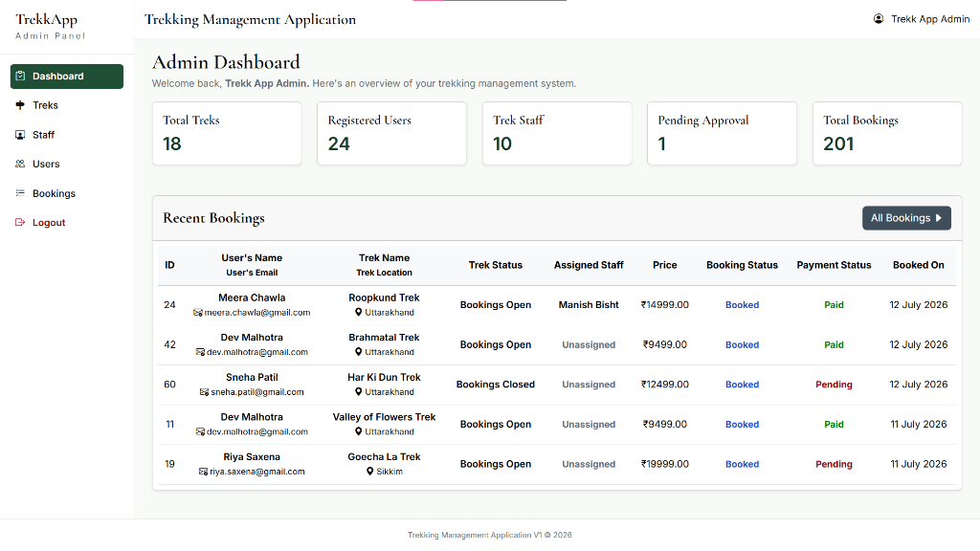Click the red Logout arrow icon
Image resolution: width=980 pixels, height=551 pixels.
point(20,222)
